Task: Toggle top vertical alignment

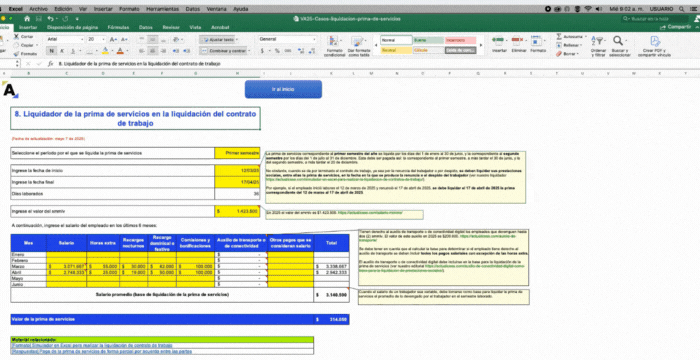Action: (x=142, y=39)
